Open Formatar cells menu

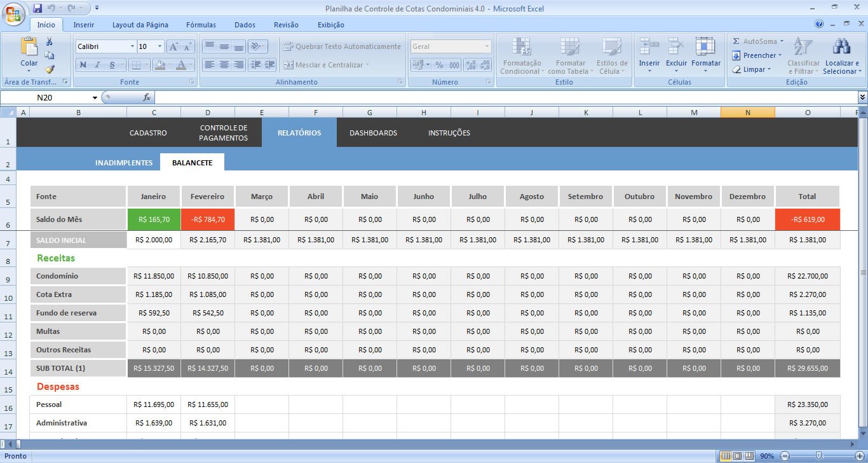706,55
